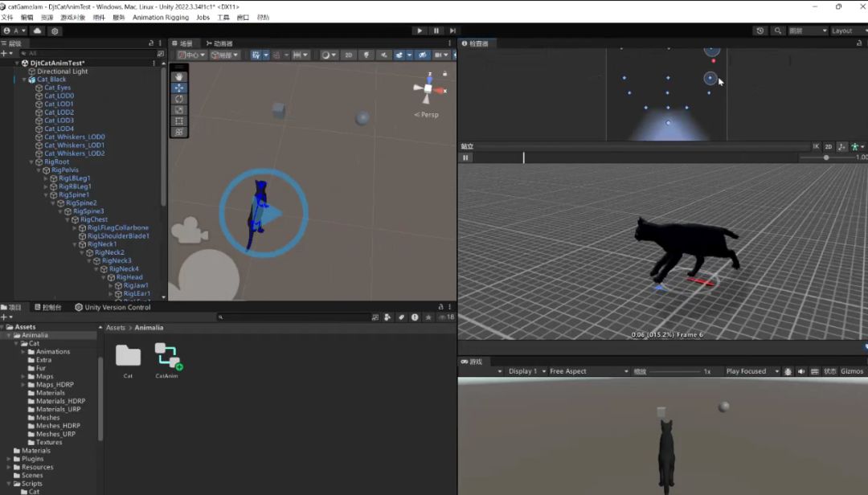The image size is (868, 495).
Task: Select the Scale tool in the Scene toolbar
Action: [x=179, y=110]
